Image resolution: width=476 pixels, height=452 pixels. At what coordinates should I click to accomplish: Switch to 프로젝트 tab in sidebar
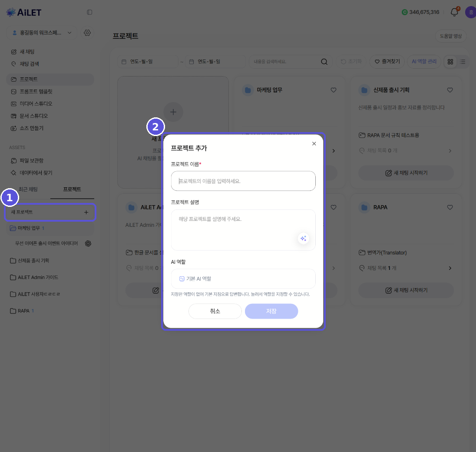72,189
